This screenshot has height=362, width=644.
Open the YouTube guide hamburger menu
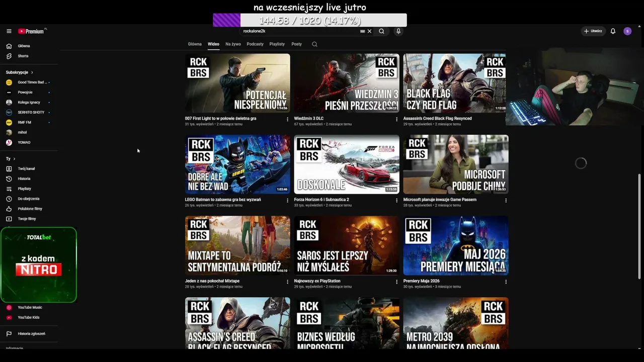point(9,31)
